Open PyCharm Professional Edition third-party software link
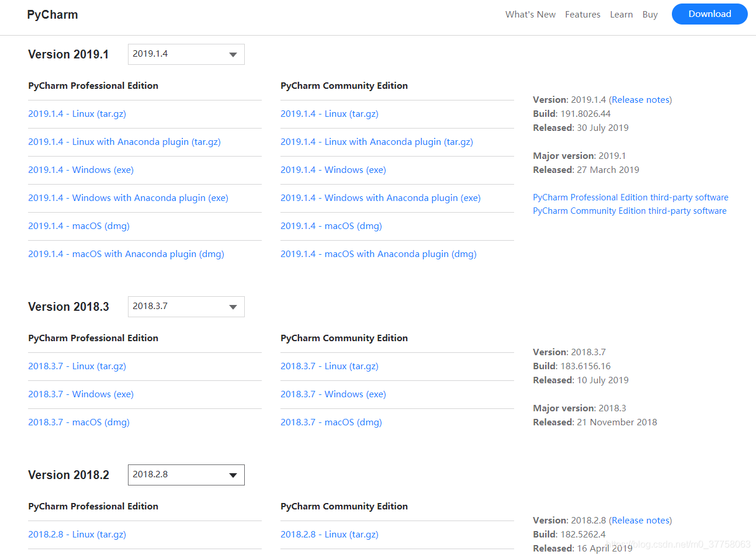 tap(630, 197)
